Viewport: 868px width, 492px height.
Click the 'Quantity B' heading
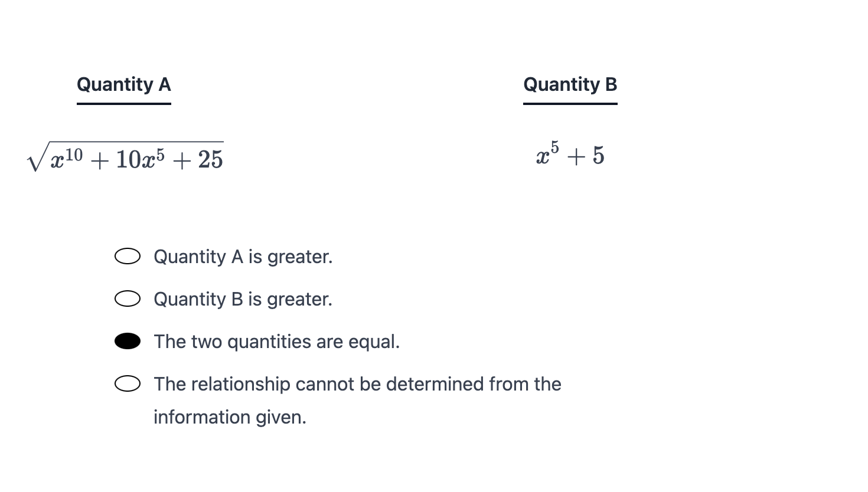[x=570, y=84]
